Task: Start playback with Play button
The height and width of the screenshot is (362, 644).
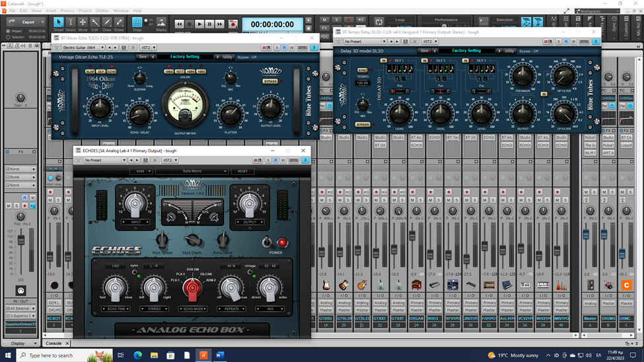Action: point(199,24)
